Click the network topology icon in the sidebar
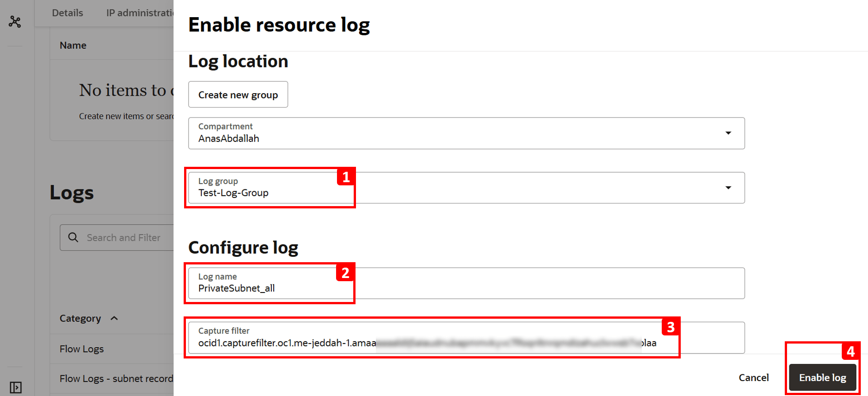Screen dimensions: 868x396 (15, 22)
